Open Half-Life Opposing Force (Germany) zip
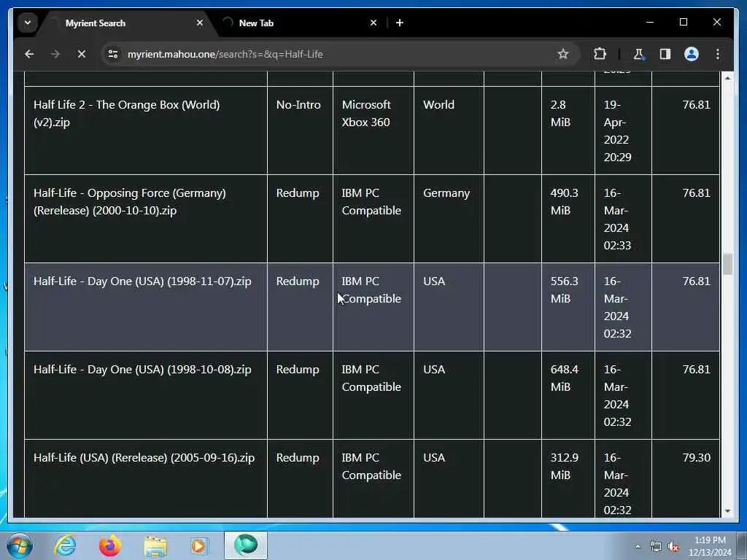The height and width of the screenshot is (560, 747). (x=130, y=201)
